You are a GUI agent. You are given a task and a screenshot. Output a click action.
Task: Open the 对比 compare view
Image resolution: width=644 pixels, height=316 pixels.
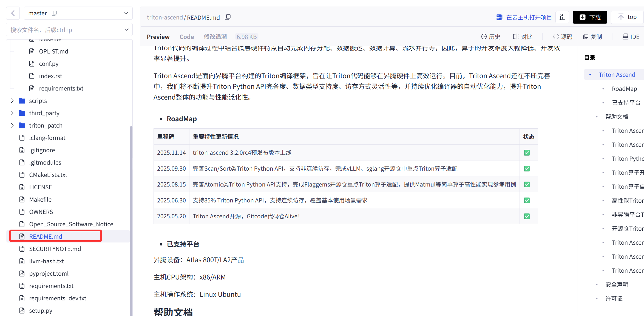(x=523, y=37)
